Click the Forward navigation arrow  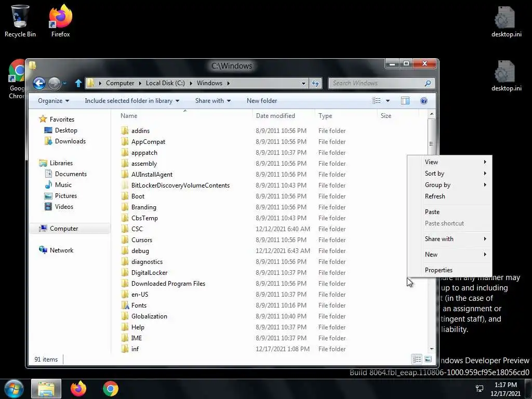click(x=54, y=83)
